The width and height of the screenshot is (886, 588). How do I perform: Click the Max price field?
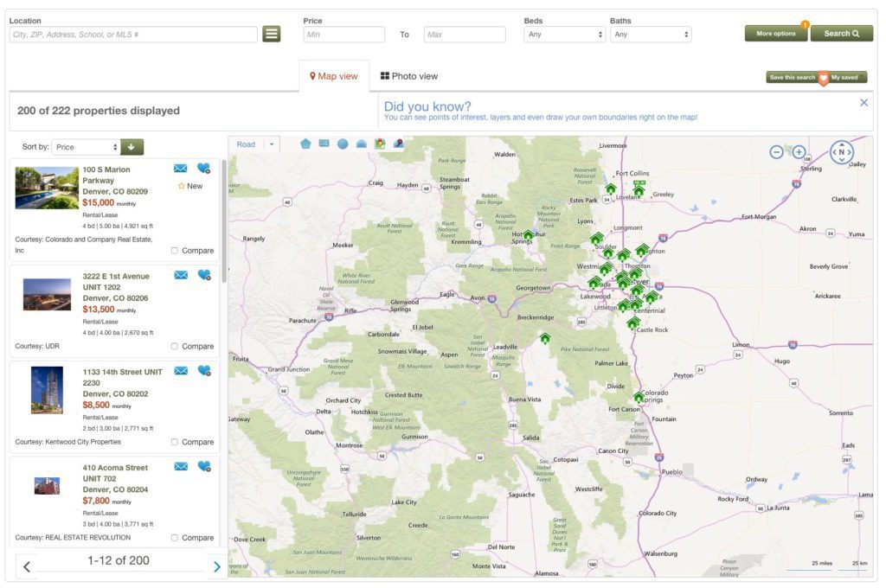coord(465,35)
